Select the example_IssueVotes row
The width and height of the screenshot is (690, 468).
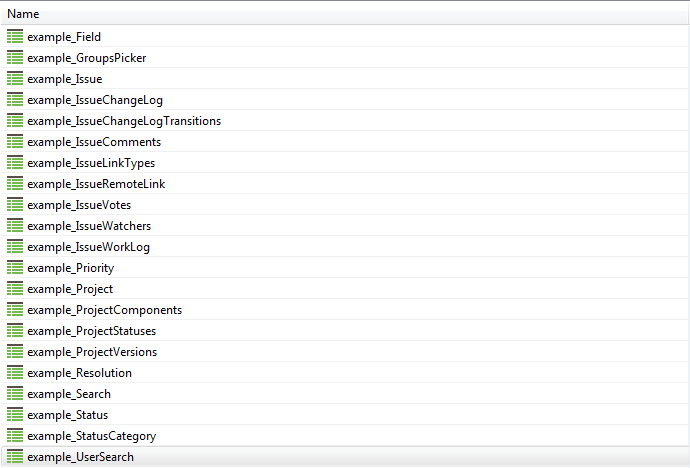[79, 205]
